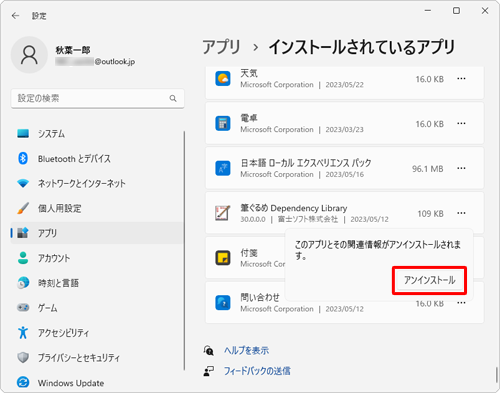Click the アンインストール confirm button
Viewport: 500px width, 393px height.
click(429, 280)
